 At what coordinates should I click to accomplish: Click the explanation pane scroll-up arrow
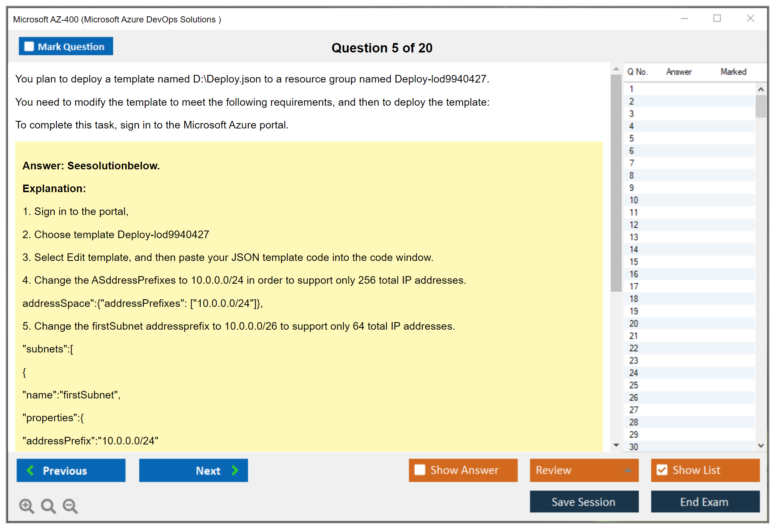pos(616,69)
